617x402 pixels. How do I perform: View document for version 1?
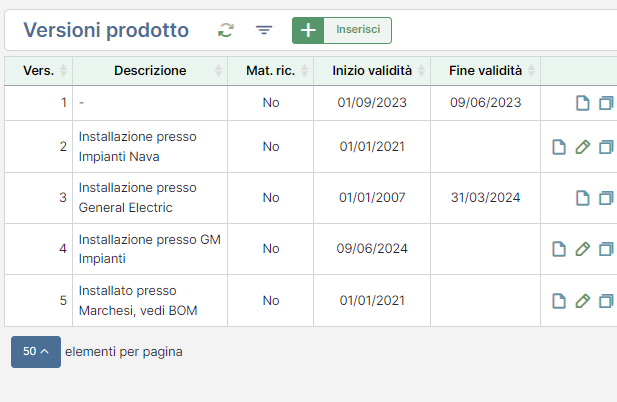[x=583, y=103]
